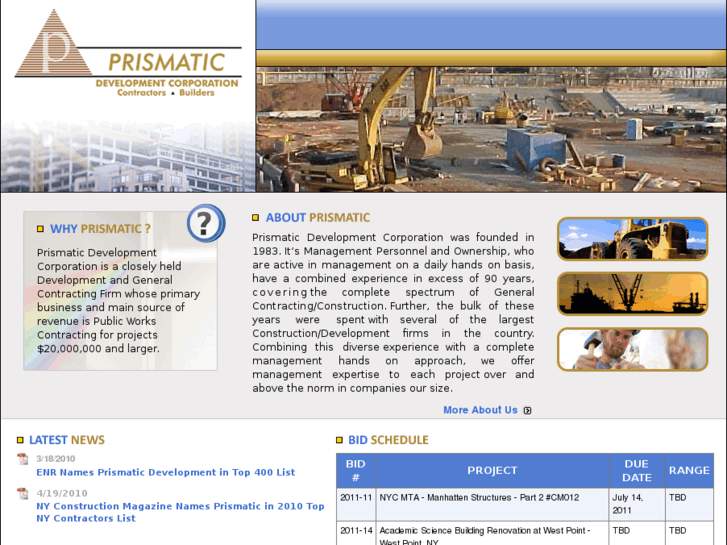The height and width of the screenshot is (545, 727).
Task: Click the Why Prismatic description text
Action: click(x=118, y=301)
